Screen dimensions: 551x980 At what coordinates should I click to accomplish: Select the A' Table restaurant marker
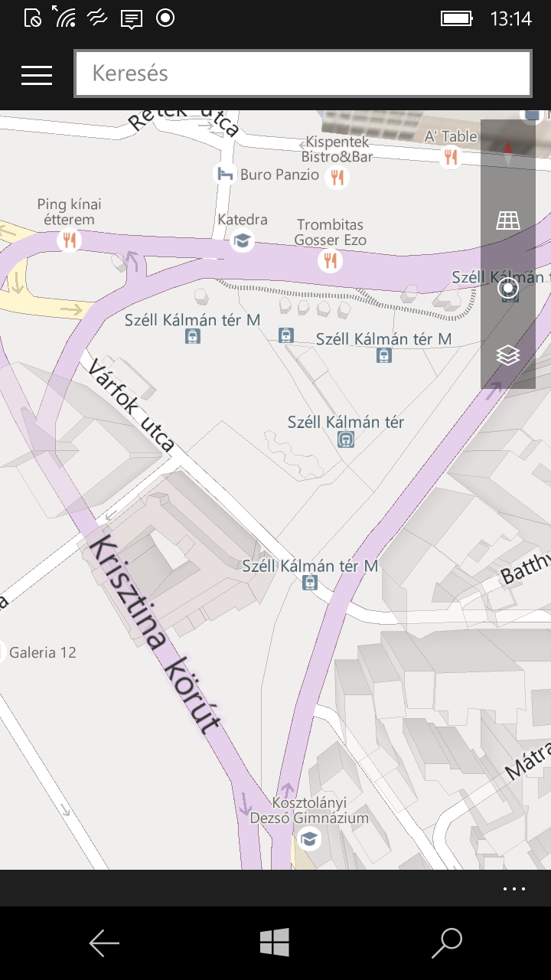(451, 157)
